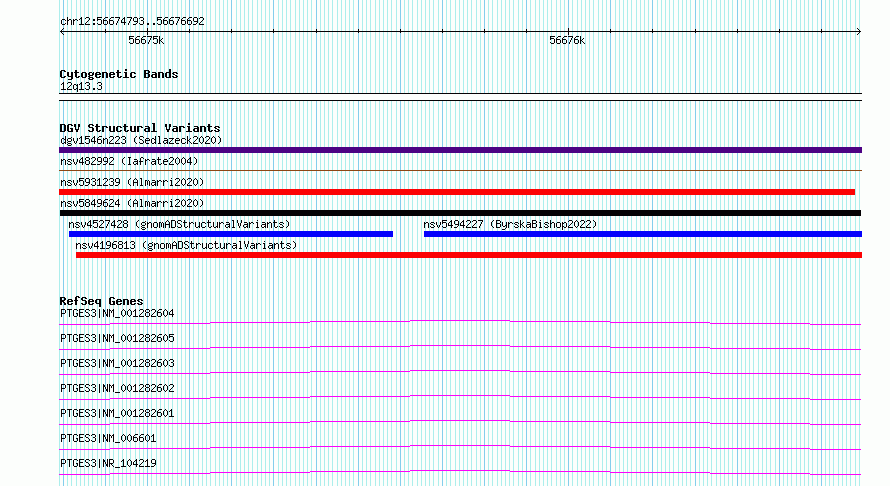The height and width of the screenshot is (486, 890).
Task: Click the PTGES3|NM_001282603 transcript label
Action: click(x=117, y=363)
